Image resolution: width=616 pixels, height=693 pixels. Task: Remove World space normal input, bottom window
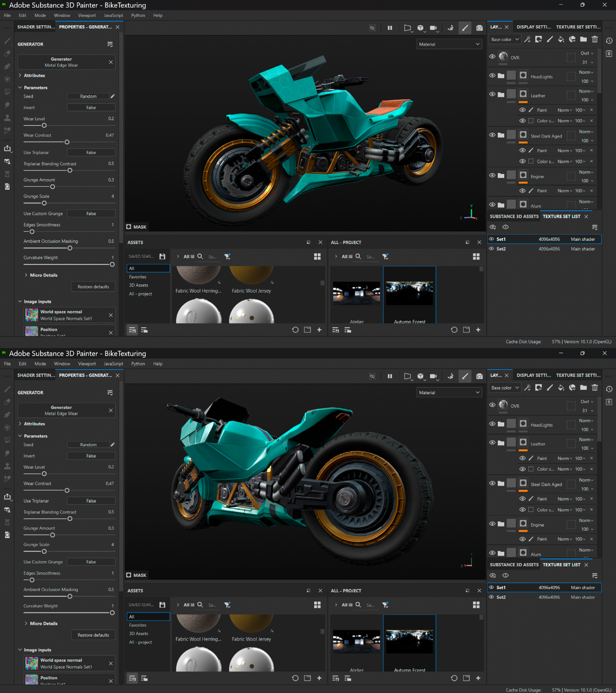(x=110, y=663)
